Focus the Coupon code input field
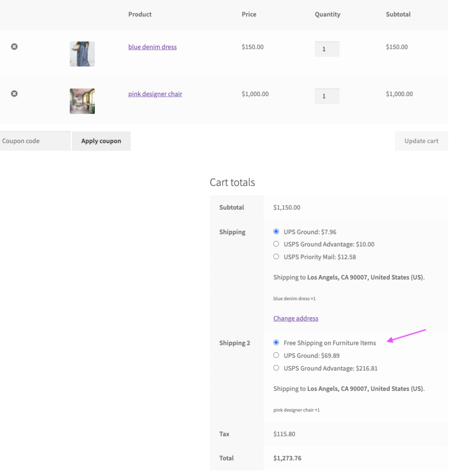Viewport: 452px width, 476px height. [35, 141]
